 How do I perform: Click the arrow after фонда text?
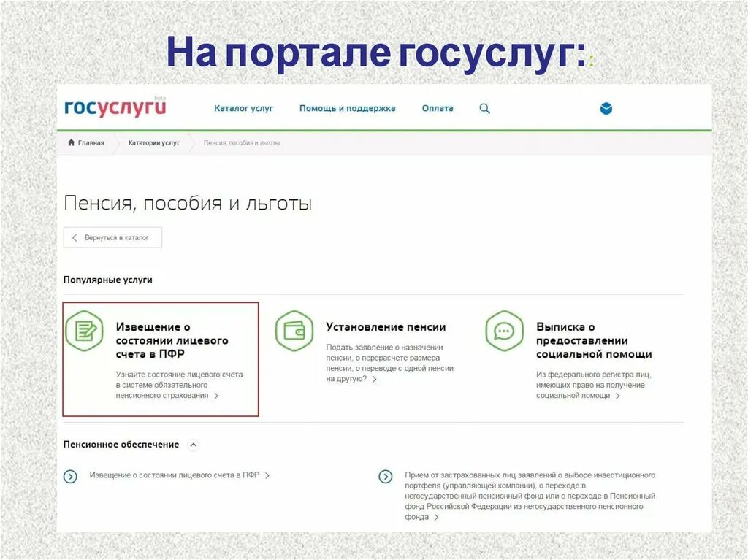click(x=436, y=517)
